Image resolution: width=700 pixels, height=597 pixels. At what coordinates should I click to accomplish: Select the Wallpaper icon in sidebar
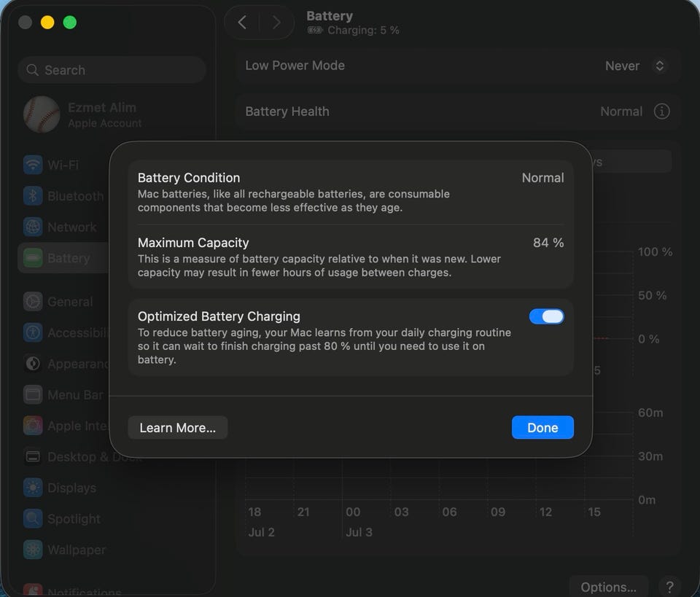click(x=33, y=550)
